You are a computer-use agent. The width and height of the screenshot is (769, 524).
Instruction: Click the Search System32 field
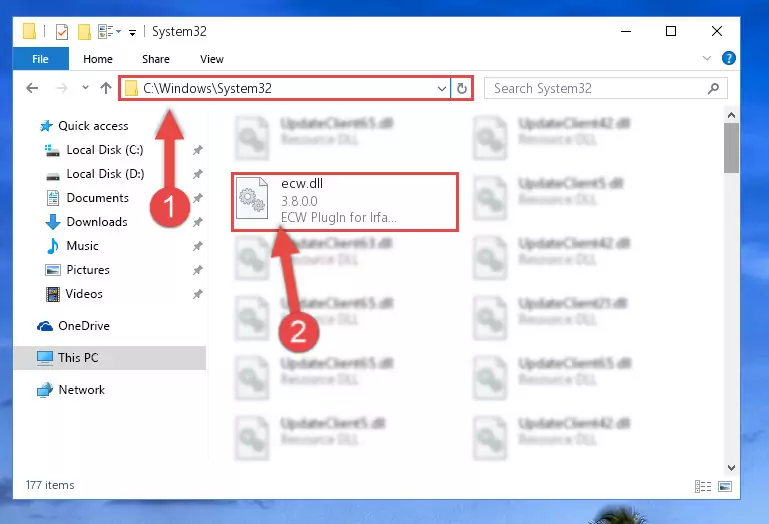coord(605,88)
